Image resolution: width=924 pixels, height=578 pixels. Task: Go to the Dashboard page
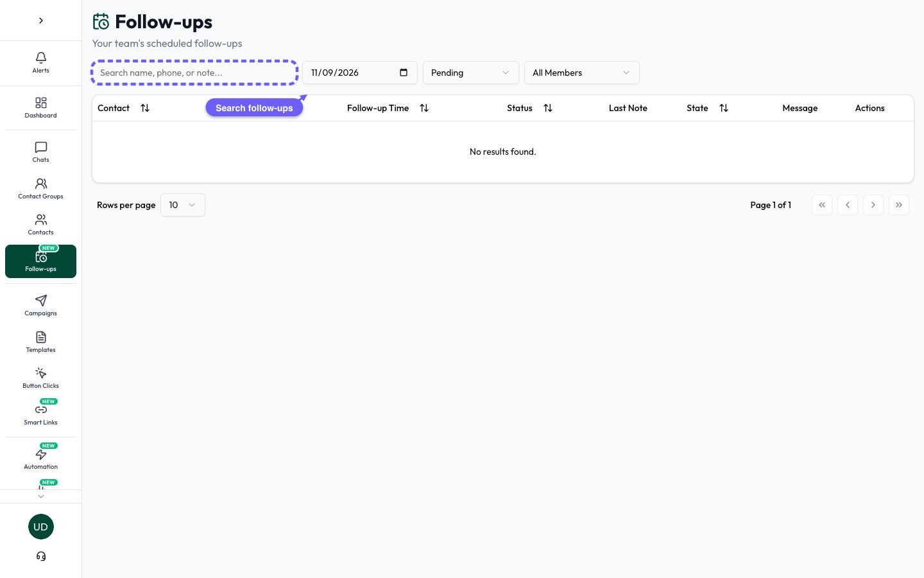40,108
